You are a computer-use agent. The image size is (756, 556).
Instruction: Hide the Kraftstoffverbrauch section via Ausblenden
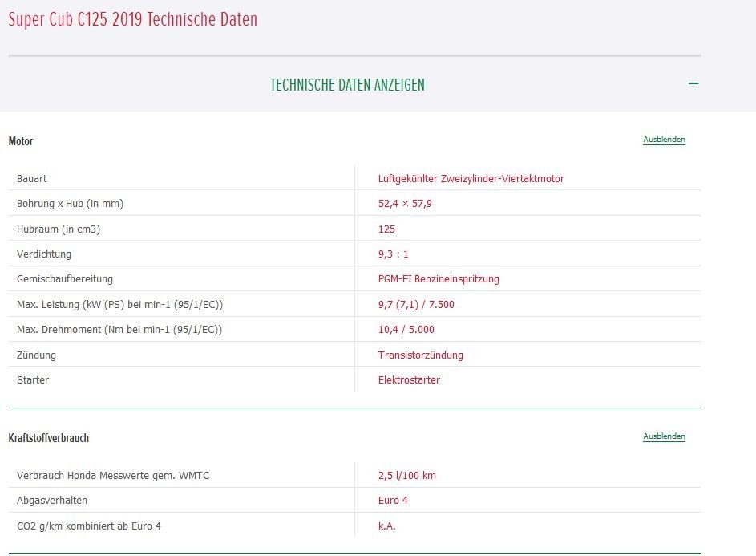tap(664, 436)
